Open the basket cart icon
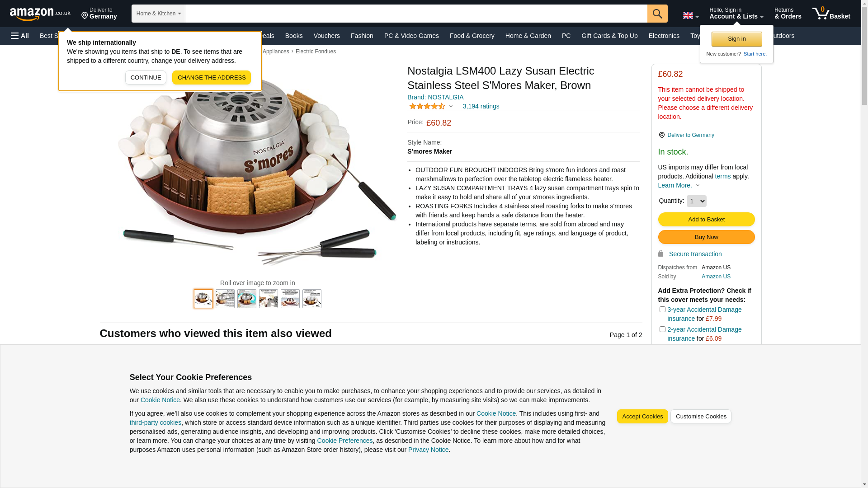Screen dimensions: 868x488 click(831, 14)
